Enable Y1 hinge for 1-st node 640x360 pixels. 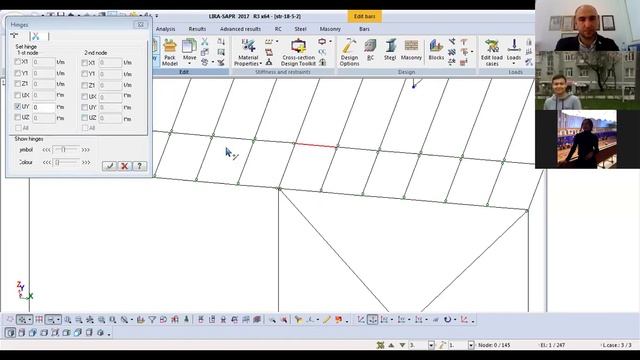(x=18, y=73)
